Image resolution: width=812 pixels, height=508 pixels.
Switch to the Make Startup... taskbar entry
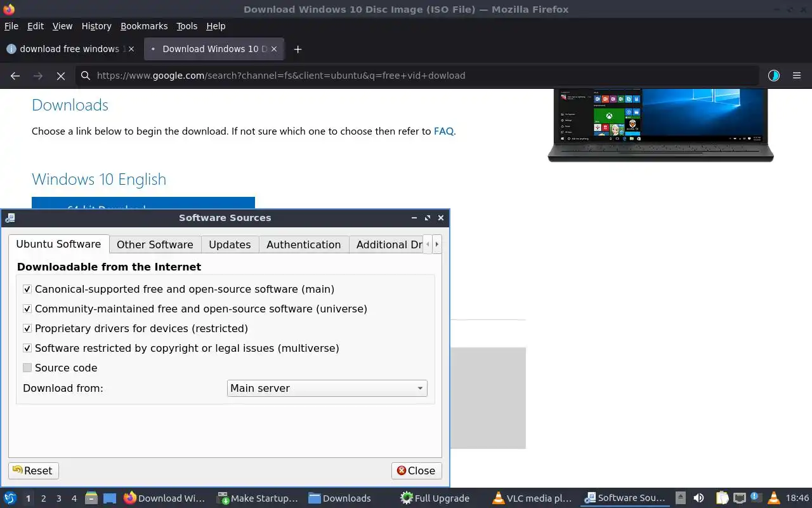(257, 498)
